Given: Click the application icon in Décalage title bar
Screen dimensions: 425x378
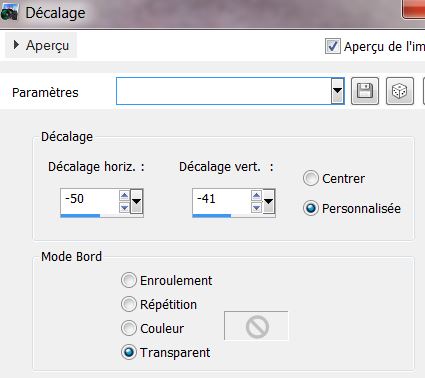Looking at the screenshot, I should coord(9,13).
